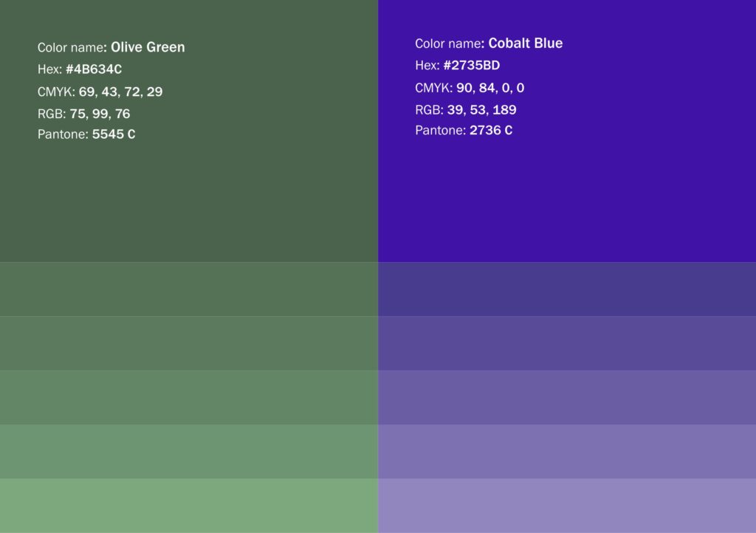The image size is (756, 533).
Task: Choose the darkest green tint strip
Action: click(x=189, y=289)
